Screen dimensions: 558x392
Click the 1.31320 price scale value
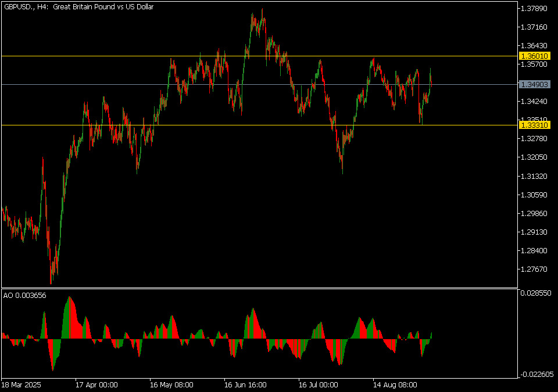click(x=534, y=177)
